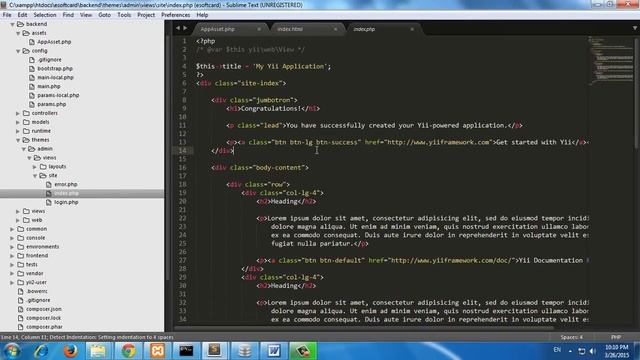Click the horizontal editor scrollbar
This screenshot has width=640, height=360.
point(363,327)
